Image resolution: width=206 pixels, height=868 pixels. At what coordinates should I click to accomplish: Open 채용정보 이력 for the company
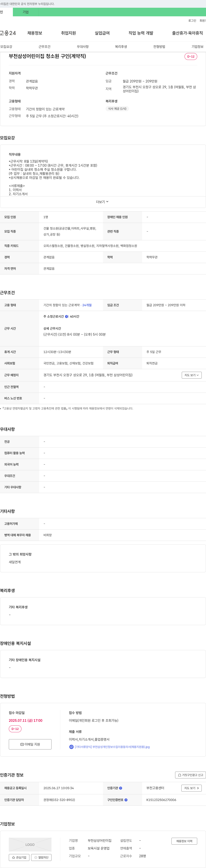click(x=184, y=841)
